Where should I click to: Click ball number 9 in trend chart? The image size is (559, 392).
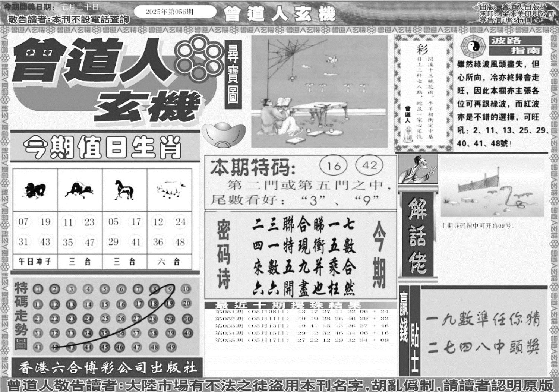click(x=170, y=289)
